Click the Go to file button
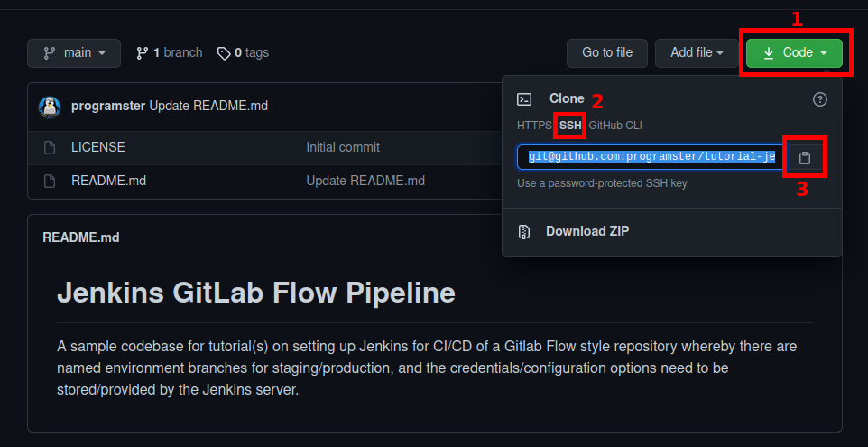The height and width of the screenshot is (447, 868). (607, 53)
